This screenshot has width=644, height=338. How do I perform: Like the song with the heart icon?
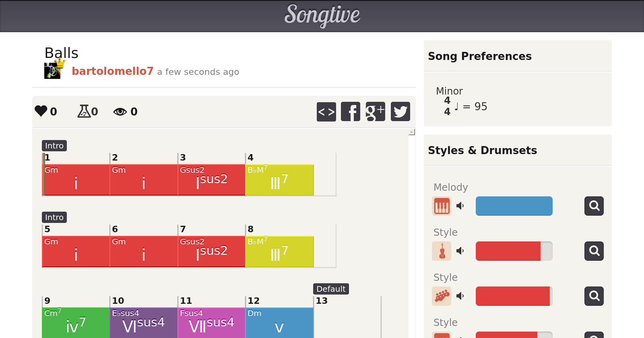[x=41, y=111]
